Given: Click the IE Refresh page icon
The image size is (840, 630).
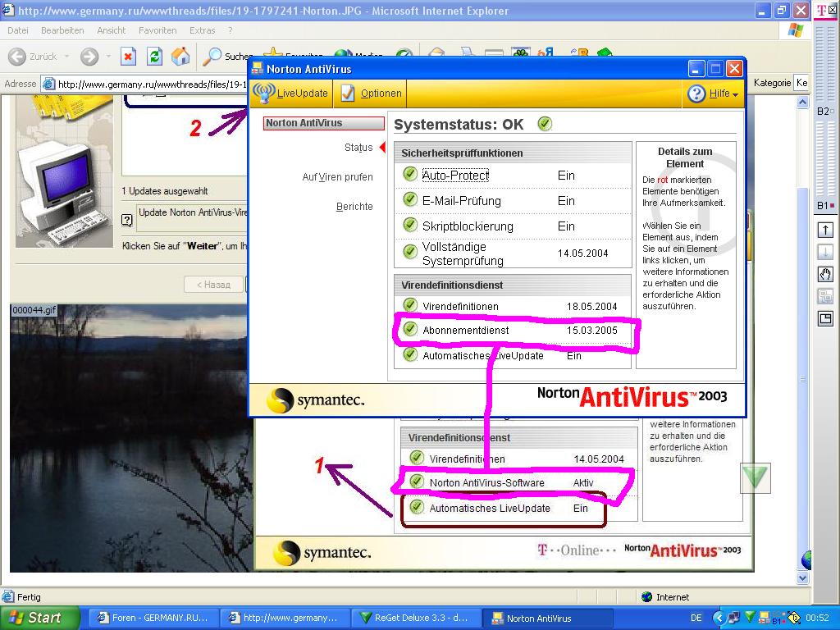Looking at the screenshot, I should pyautogui.click(x=154, y=57).
